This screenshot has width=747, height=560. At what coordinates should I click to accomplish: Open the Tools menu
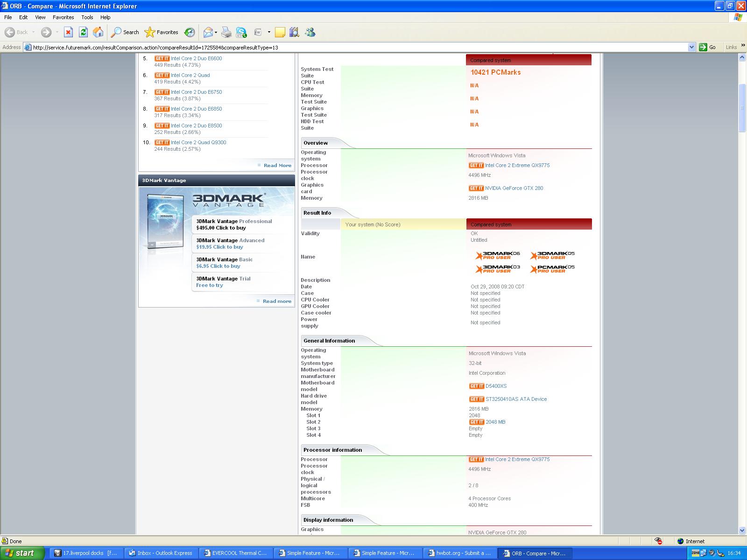(87, 17)
